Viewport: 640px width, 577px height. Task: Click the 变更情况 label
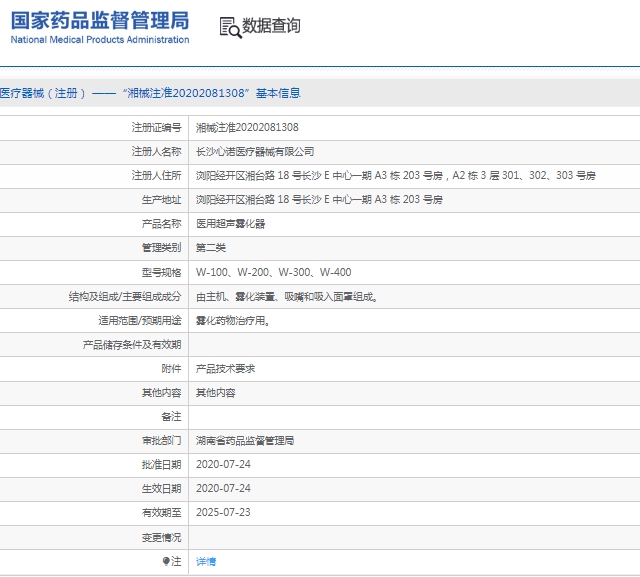(162, 537)
